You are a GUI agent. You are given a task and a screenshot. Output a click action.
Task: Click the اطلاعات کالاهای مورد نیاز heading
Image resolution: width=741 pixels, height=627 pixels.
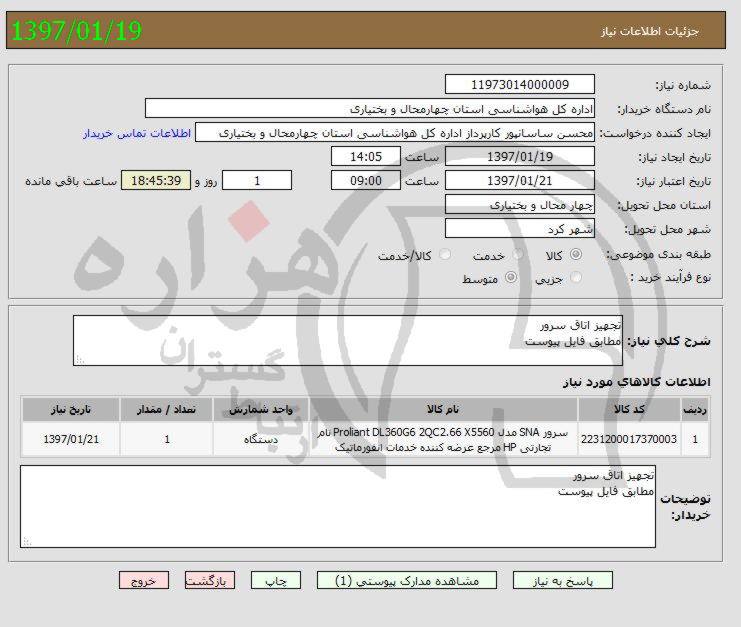(x=637, y=382)
